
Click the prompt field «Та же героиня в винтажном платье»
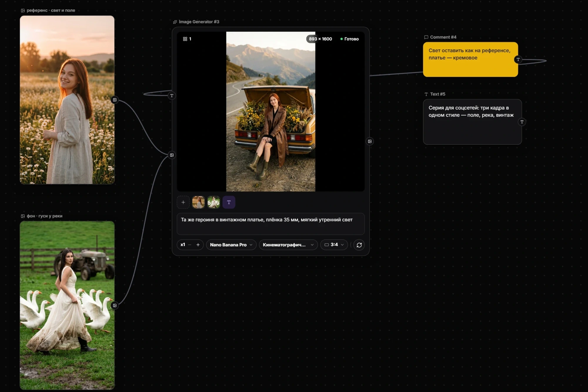270,224
